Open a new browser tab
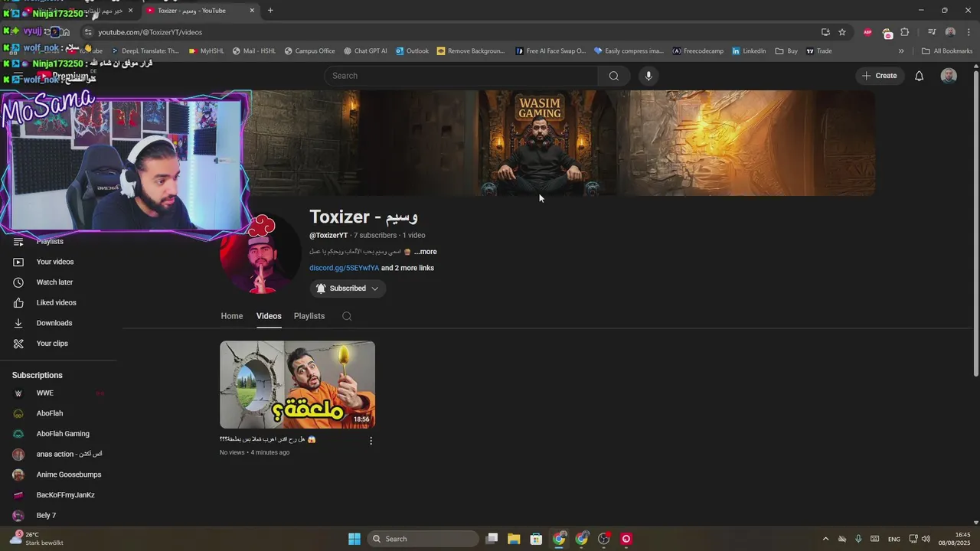The width and height of the screenshot is (980, 551). 270,11
